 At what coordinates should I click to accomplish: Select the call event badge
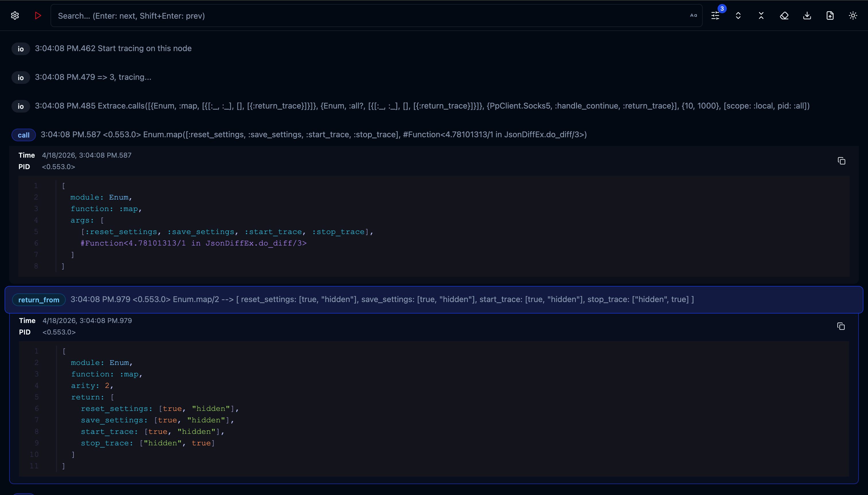(x=24, y=135)
